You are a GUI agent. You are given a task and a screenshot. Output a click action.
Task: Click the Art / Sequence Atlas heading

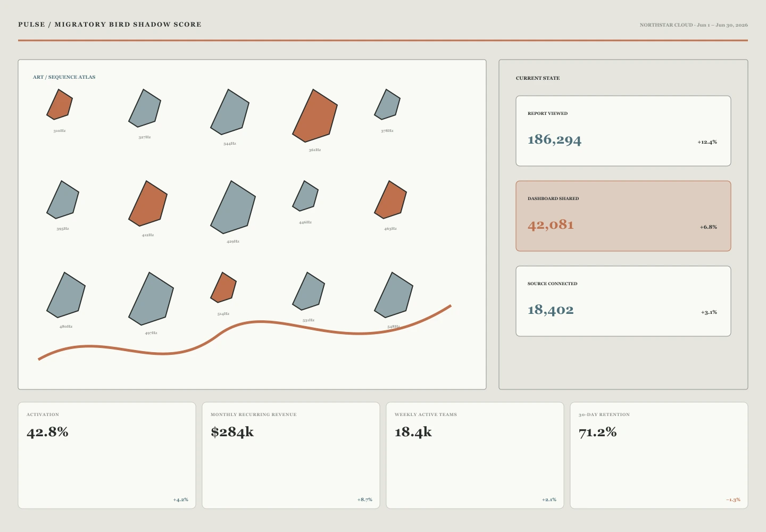[x=64, y=77]
